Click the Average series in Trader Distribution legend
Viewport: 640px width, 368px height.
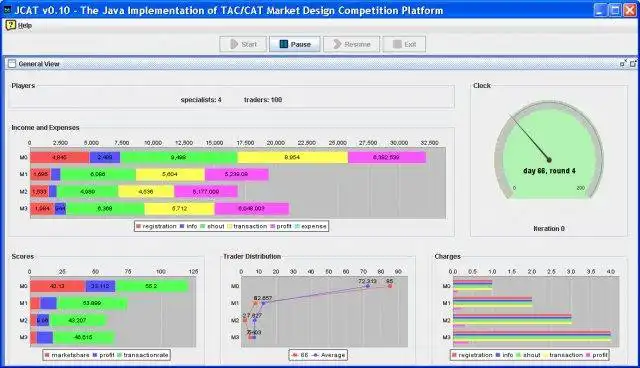pyautogui.click(x=329, y=355)
